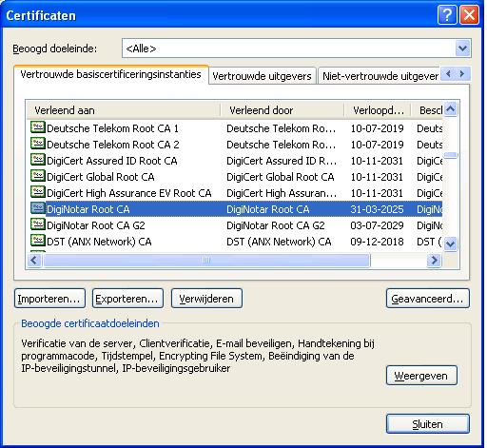Image resolution: width=487 pixels, height=448 pixels.
Task: Open the Niet-vertrouwde uitgevers tab
Action: pyautogui.click(x=380, y=76)
